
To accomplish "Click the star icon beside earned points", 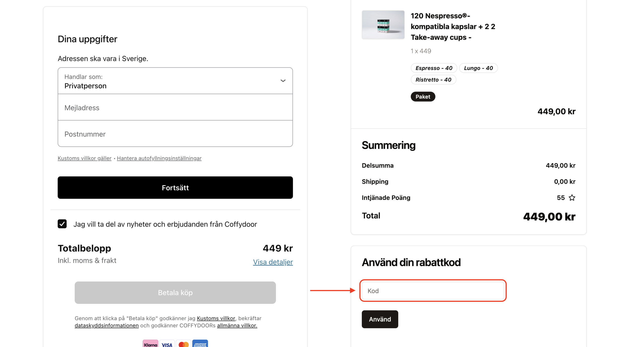I will [x=572, y=198].
